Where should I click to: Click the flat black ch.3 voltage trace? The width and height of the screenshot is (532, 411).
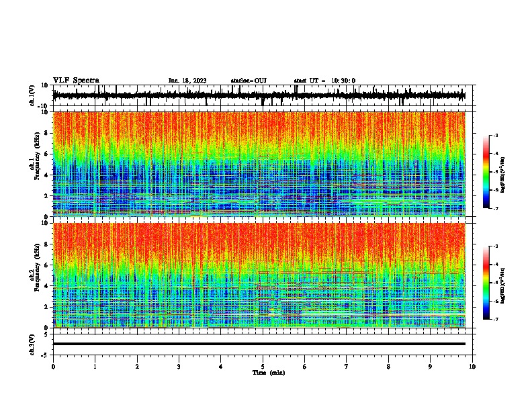pyautogui.click(x=259, y=344)
